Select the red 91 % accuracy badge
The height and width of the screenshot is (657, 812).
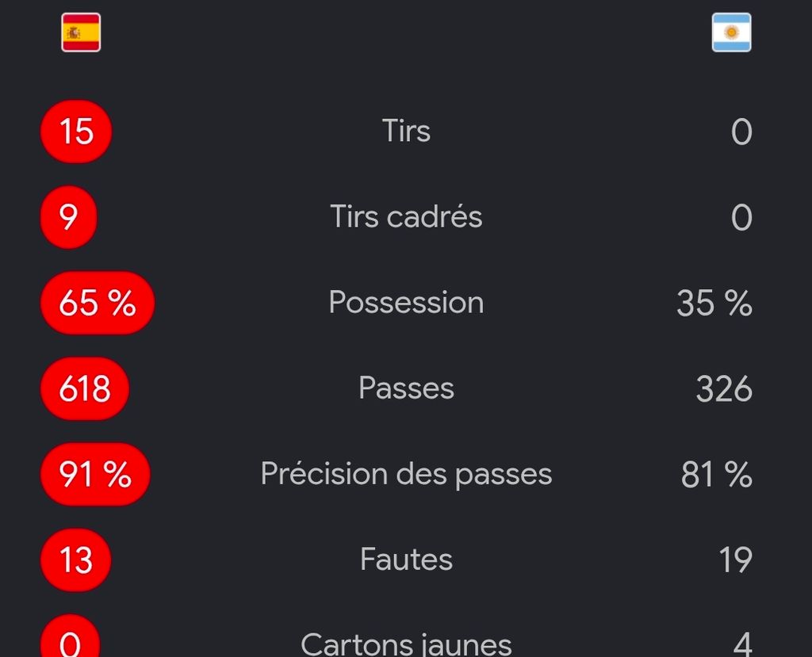[x=95, y=474]
